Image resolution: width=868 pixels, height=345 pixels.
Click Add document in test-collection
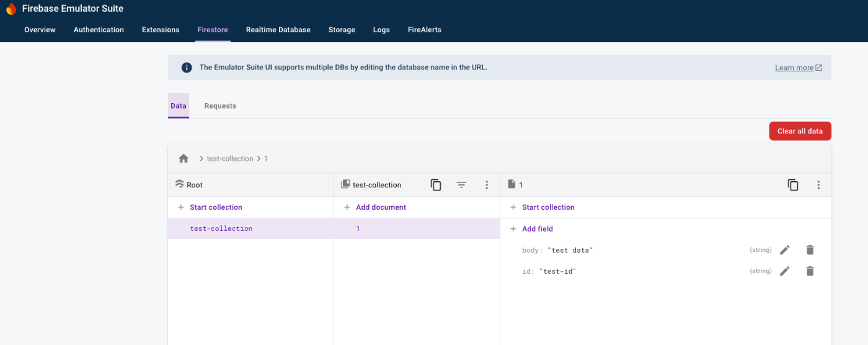click(381, 207)
